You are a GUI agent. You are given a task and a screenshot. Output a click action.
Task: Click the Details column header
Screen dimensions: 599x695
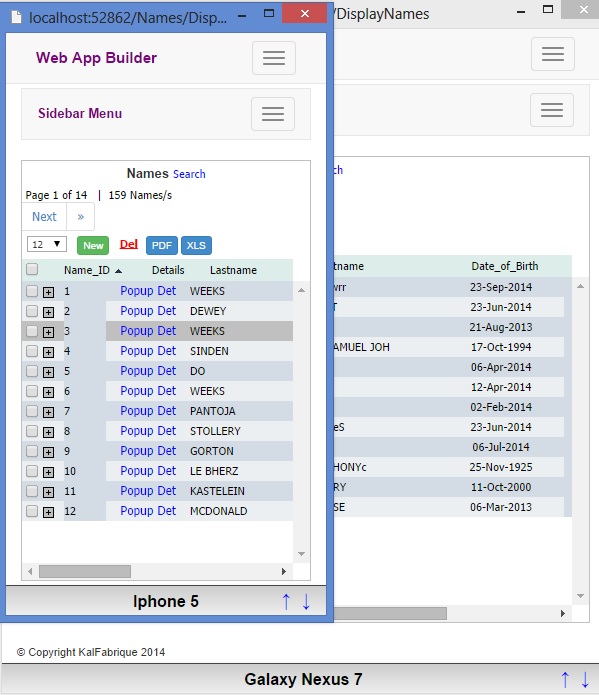(168, 270)
